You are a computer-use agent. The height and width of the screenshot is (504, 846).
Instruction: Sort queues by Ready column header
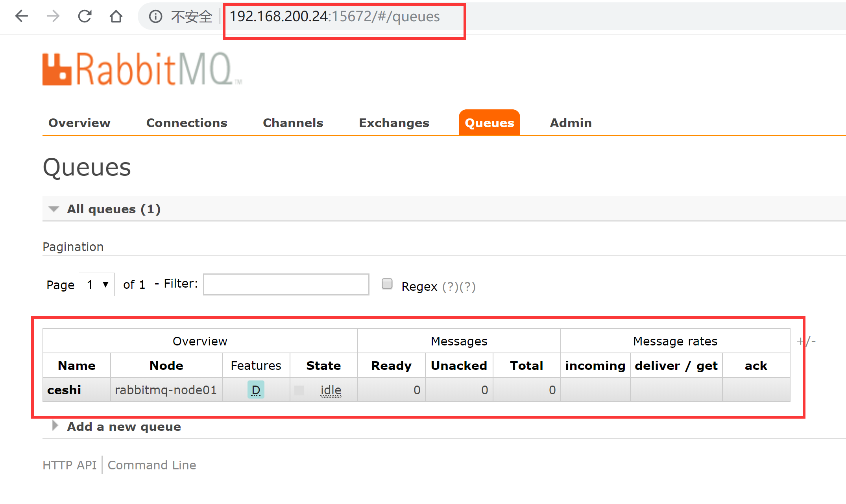click(391, 366)
